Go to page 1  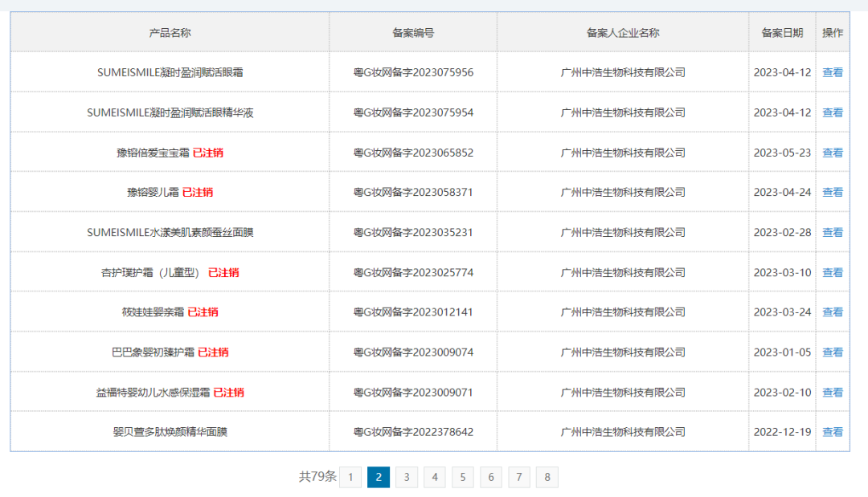point(350,477)
